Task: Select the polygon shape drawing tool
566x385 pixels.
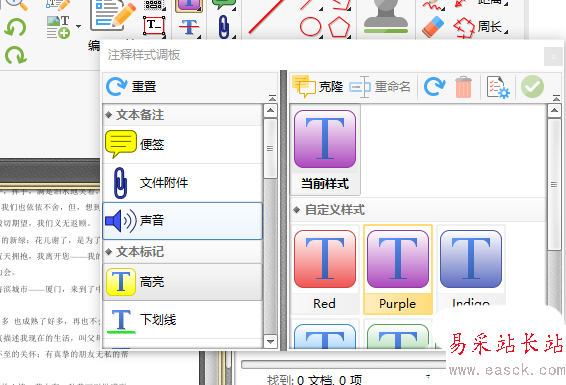Action: (x=339, y=27)
